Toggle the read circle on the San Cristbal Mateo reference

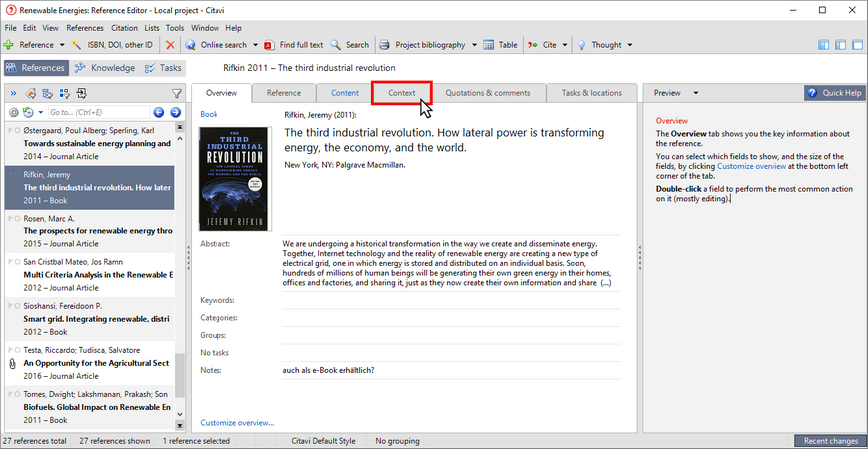pyautogui.click(x=19, y=262)
